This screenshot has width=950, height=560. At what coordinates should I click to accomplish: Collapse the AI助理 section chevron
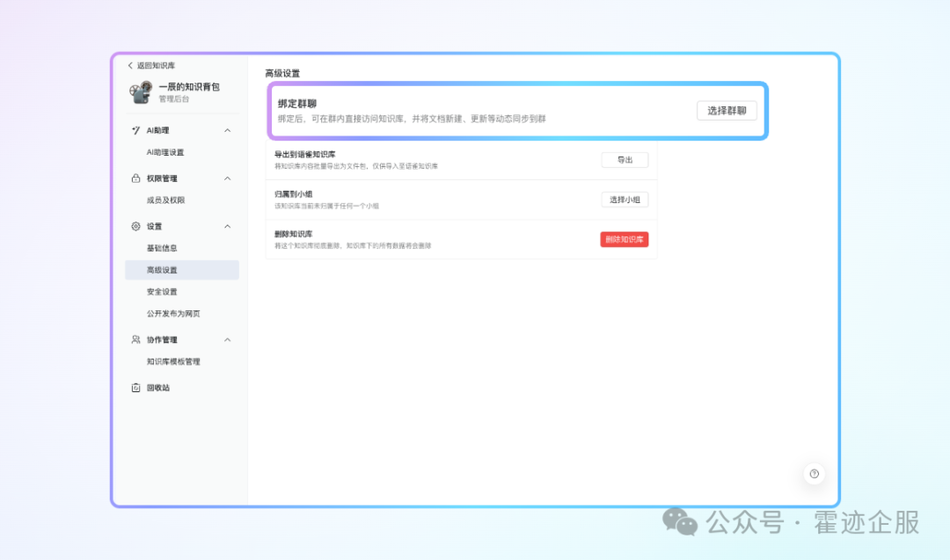tap(228, 130)
